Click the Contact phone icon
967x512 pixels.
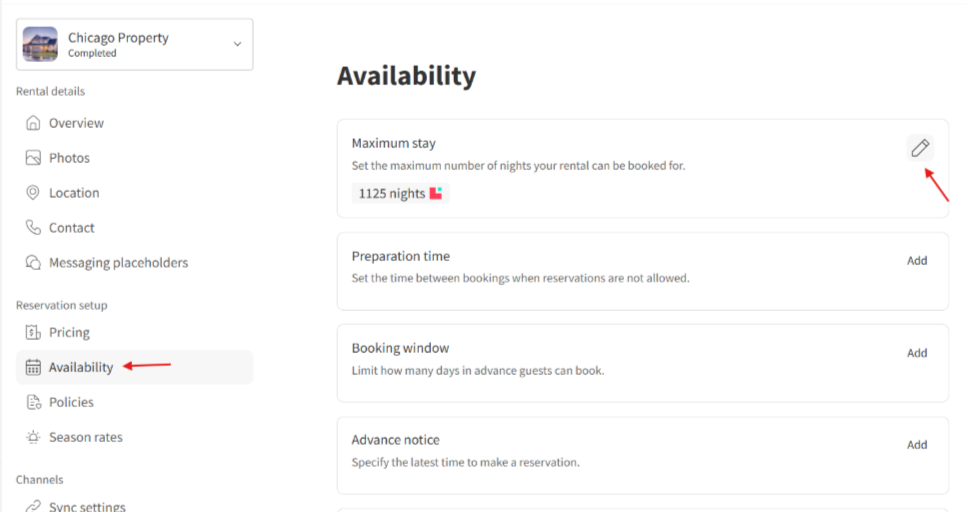[x=33, y=228]
